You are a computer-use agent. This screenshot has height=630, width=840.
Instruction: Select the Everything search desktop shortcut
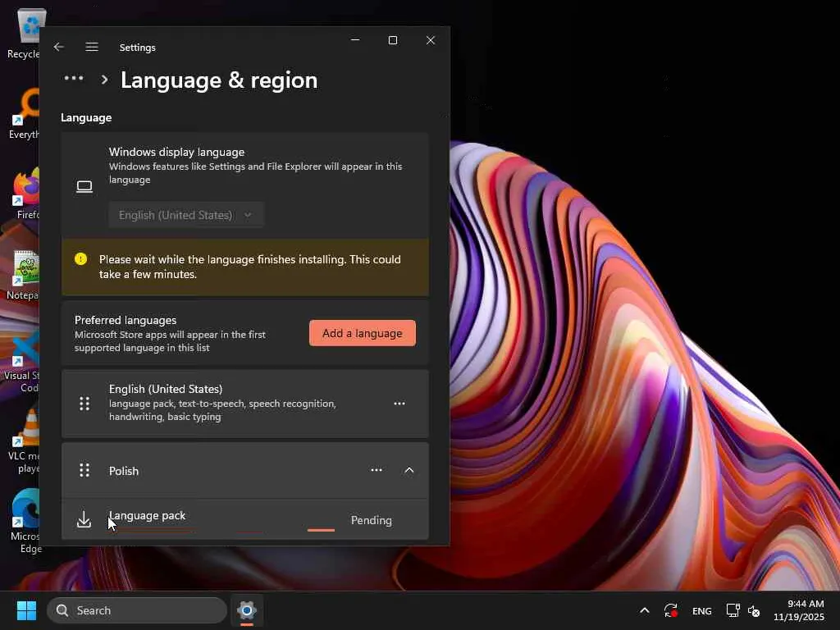pyautogui.click(x=24, y=114)
